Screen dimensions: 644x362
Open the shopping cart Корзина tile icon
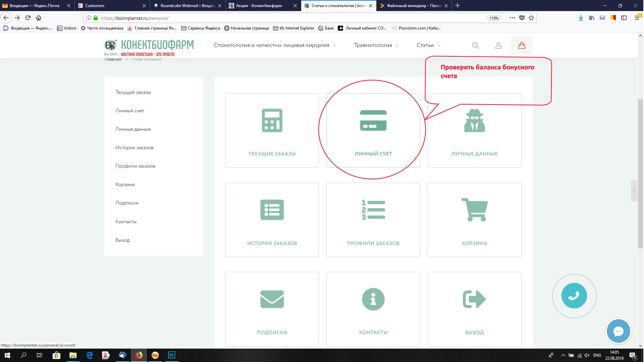(x=474, y=209)
